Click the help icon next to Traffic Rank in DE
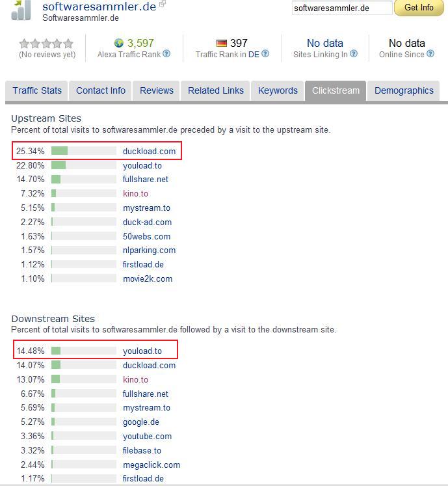The width and height of the screenshot is (448, 486). pos(265,54)
